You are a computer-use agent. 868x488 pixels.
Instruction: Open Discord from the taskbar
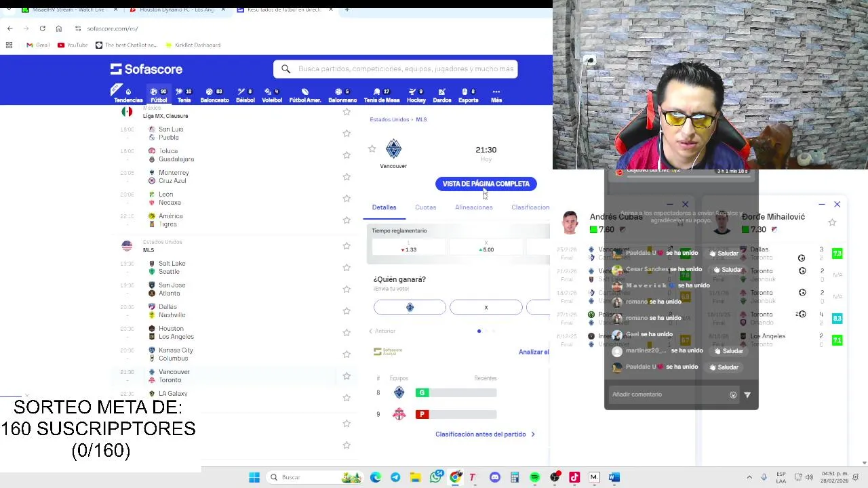coord(495,477)
